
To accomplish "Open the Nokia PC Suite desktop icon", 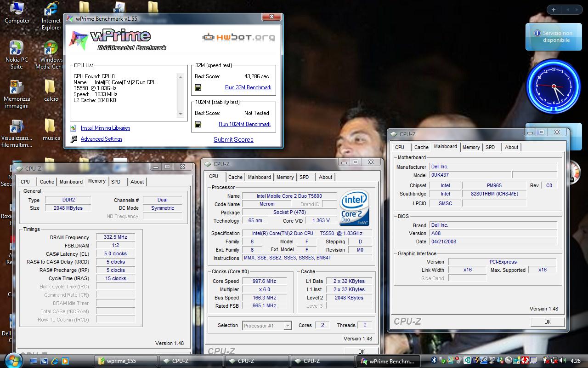I will click(x=17, y=55).
